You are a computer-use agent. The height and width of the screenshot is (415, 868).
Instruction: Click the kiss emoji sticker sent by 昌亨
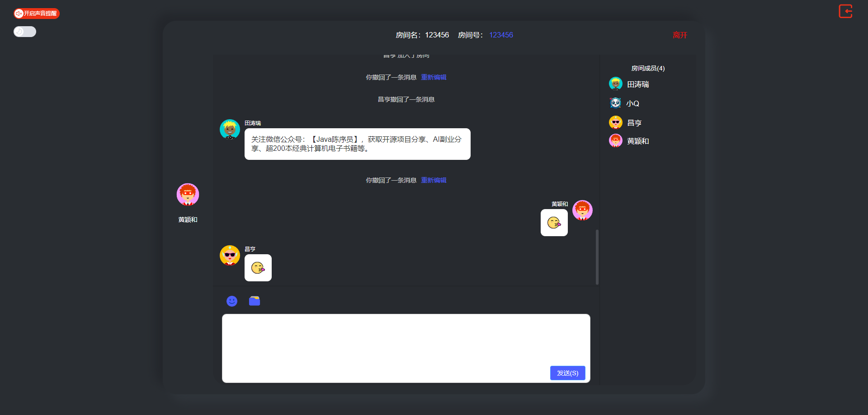pos(258,267)
